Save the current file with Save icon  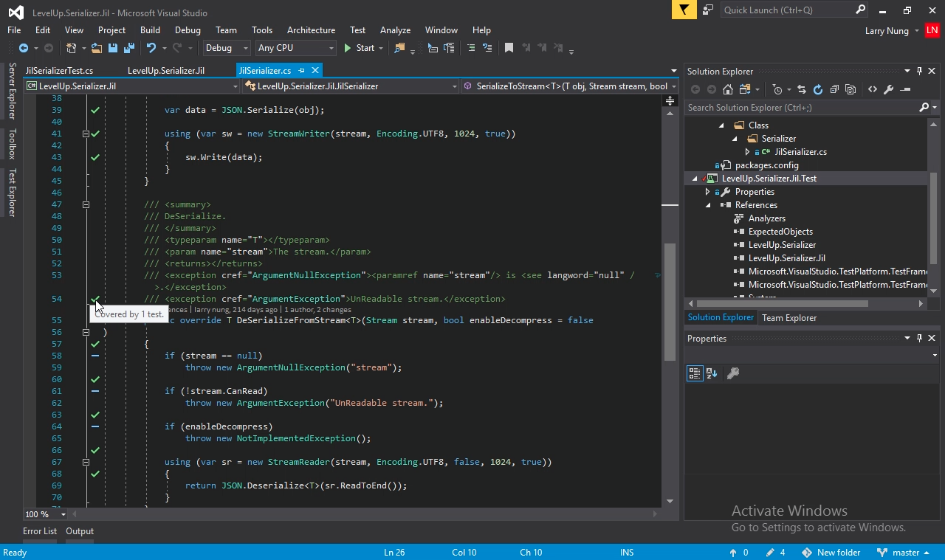tap(112, 48)
